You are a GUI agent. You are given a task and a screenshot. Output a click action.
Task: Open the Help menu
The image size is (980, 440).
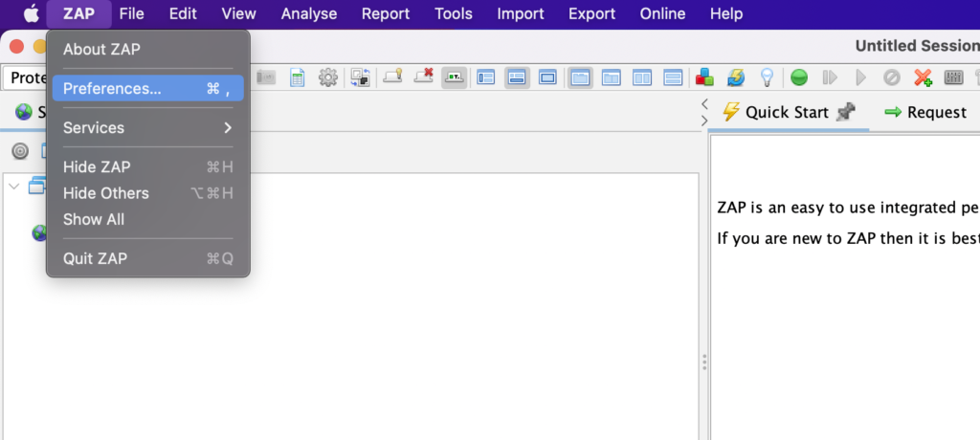(x=726, y=13)
